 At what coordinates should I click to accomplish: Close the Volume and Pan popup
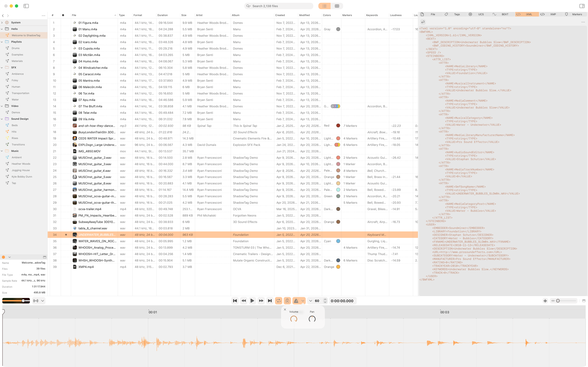(285, 309)
